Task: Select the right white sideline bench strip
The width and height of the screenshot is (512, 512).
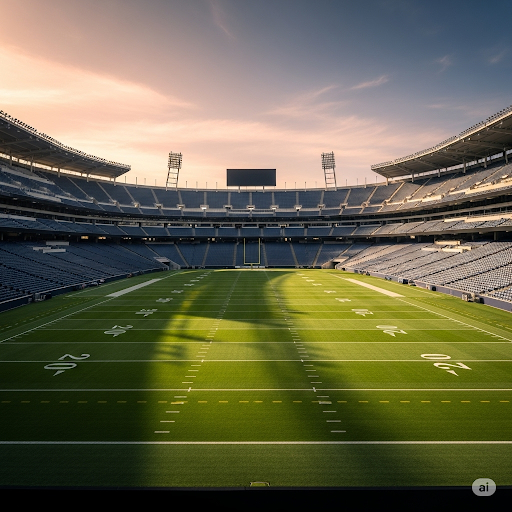Action: (x=374, y=287)
